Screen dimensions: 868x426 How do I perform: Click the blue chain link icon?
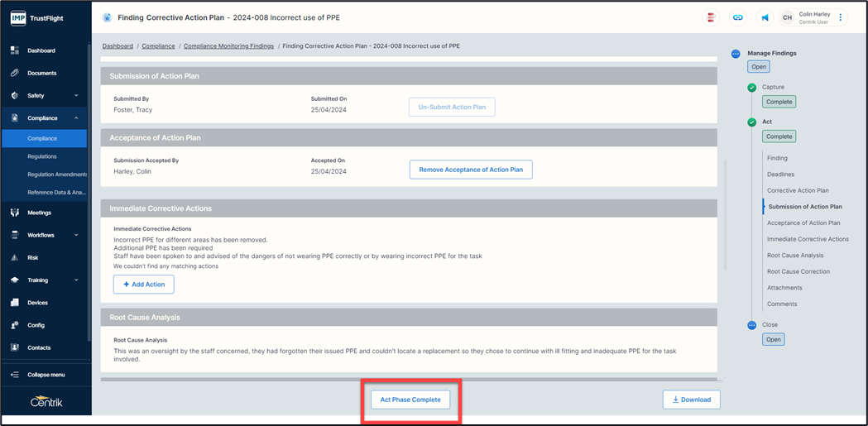click(737, 17)
